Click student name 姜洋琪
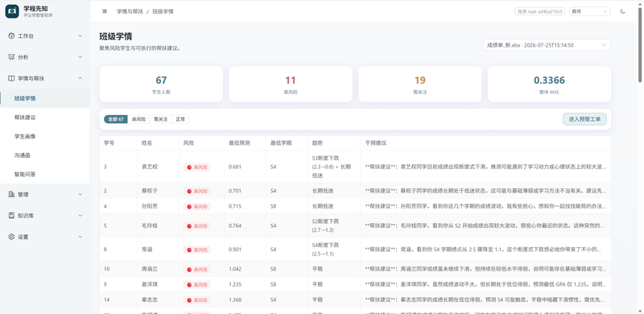Image resolution: width=644 pixels, height=314 pixels. [150, 284]
